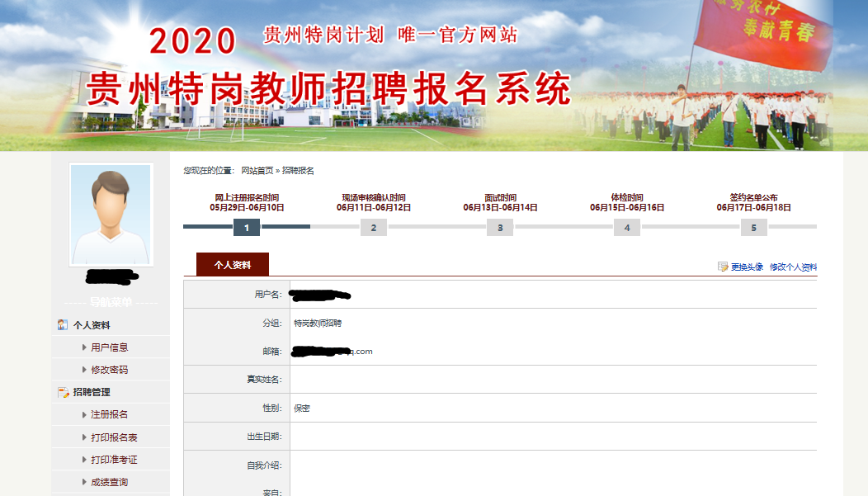Screen dimensions: 868x496
Task: Click the arrow bullet beside 注册报名
Action: coord(84,414)
